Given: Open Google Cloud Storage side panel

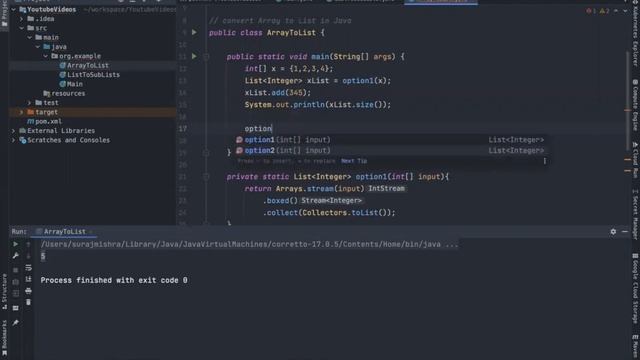Looking at the screenshot, I should (635, 288).
